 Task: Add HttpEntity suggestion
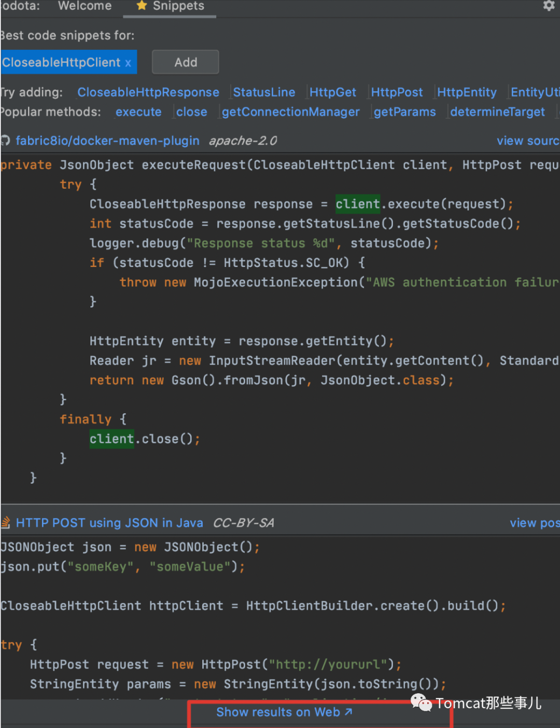pos(467,92)
